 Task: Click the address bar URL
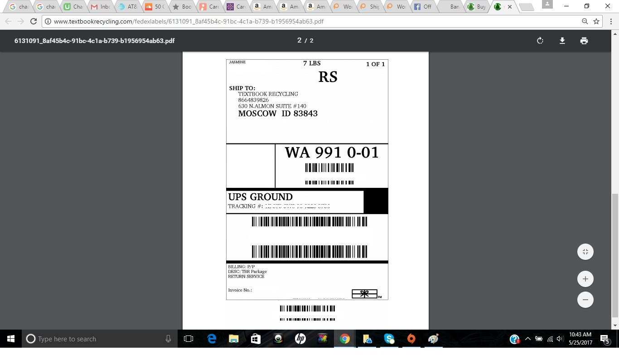click(x=189, y=21)
